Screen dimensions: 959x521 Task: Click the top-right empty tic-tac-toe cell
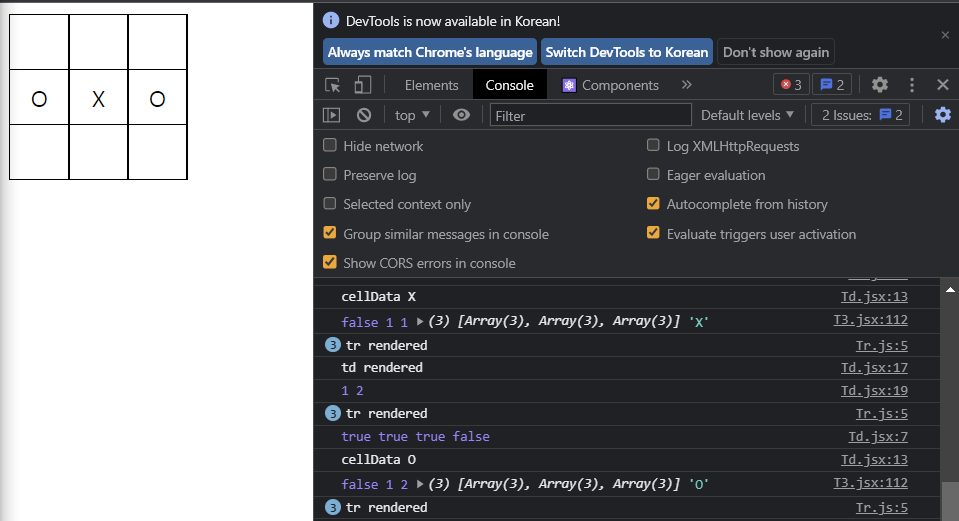click(157, 42)
